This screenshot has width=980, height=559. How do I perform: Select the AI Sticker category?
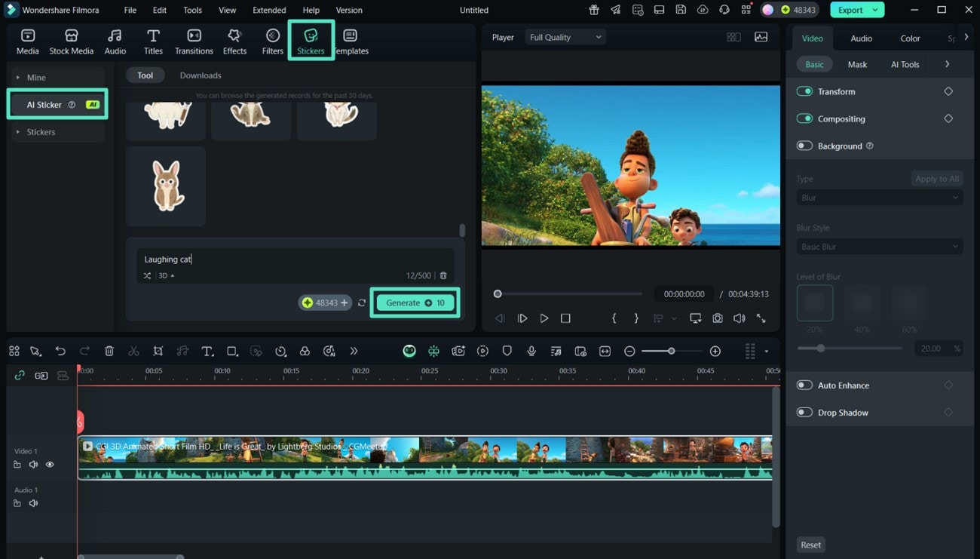tap(57, 104)
